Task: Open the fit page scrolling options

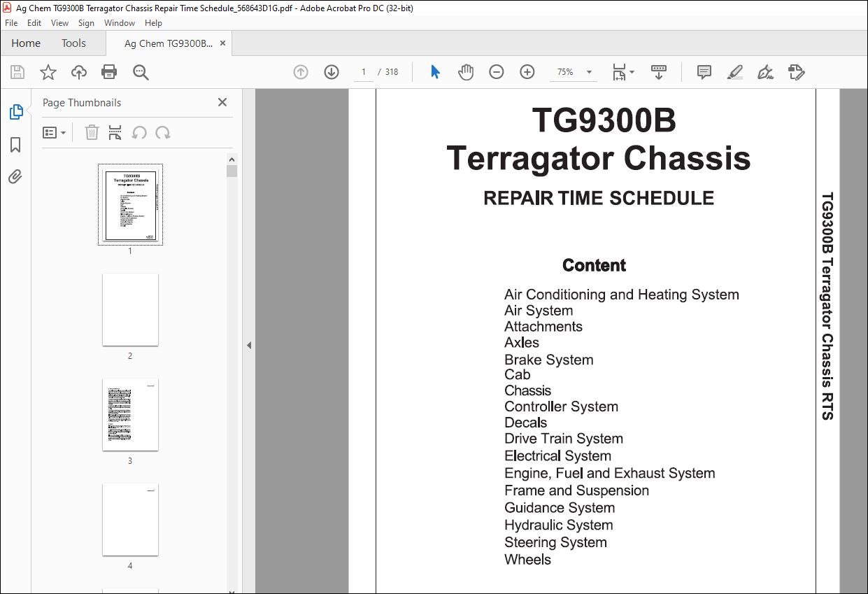Action: point(622,72)
